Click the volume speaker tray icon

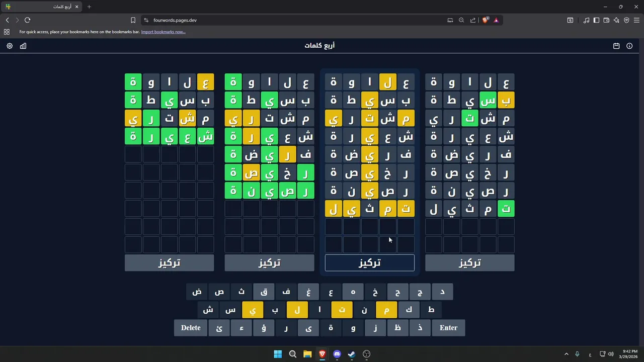(611, 354)
